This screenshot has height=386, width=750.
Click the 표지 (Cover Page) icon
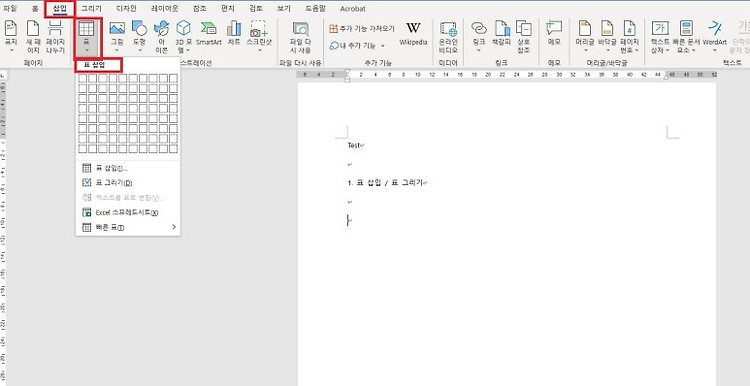coord(11,29)
